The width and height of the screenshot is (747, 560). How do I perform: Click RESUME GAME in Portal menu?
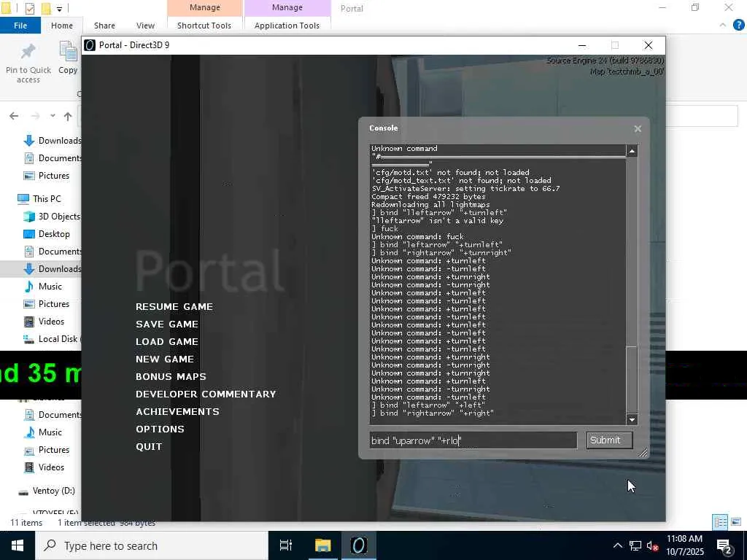click(x=174, y=307)
